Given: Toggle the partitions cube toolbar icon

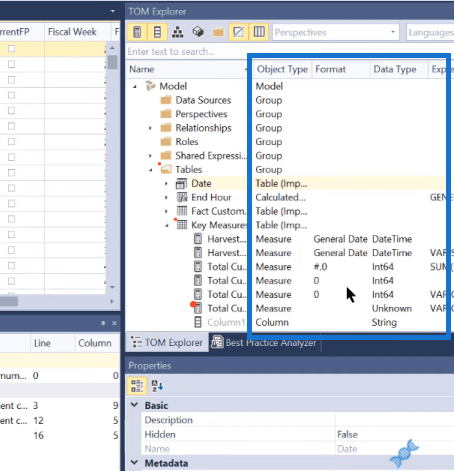Looking at the screenshot, I should (x=198, y=32).
